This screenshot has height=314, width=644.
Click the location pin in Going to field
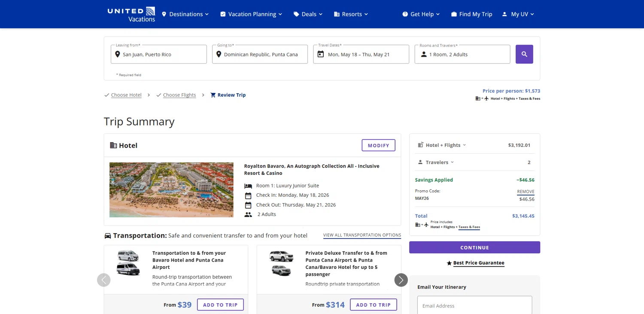[x=219, y=55]
